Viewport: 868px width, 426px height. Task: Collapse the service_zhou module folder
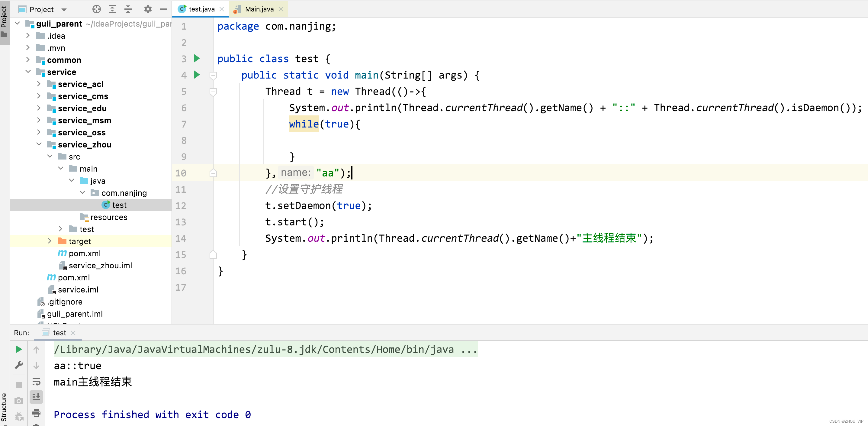(39, 144)
